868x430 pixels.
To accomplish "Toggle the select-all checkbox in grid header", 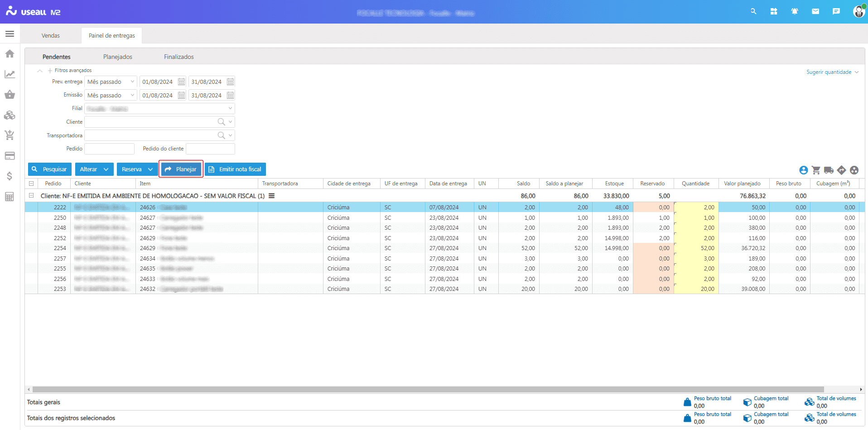I will point(31,184).
